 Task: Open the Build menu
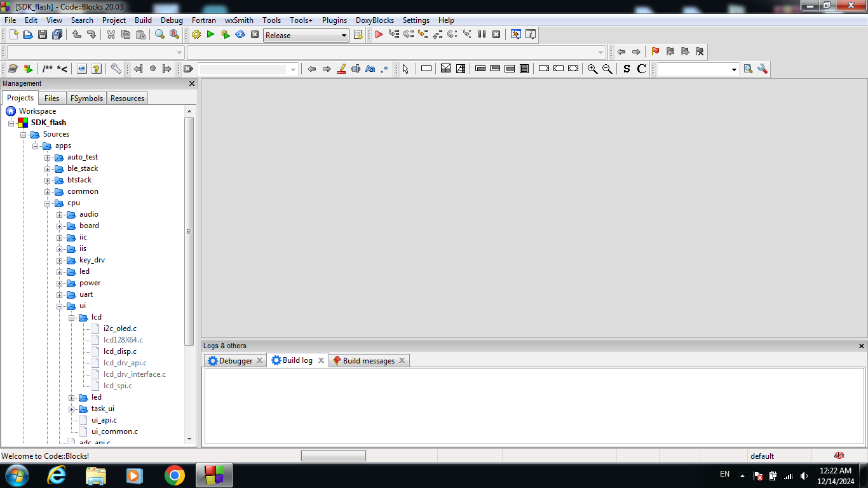tap(143, 20)
